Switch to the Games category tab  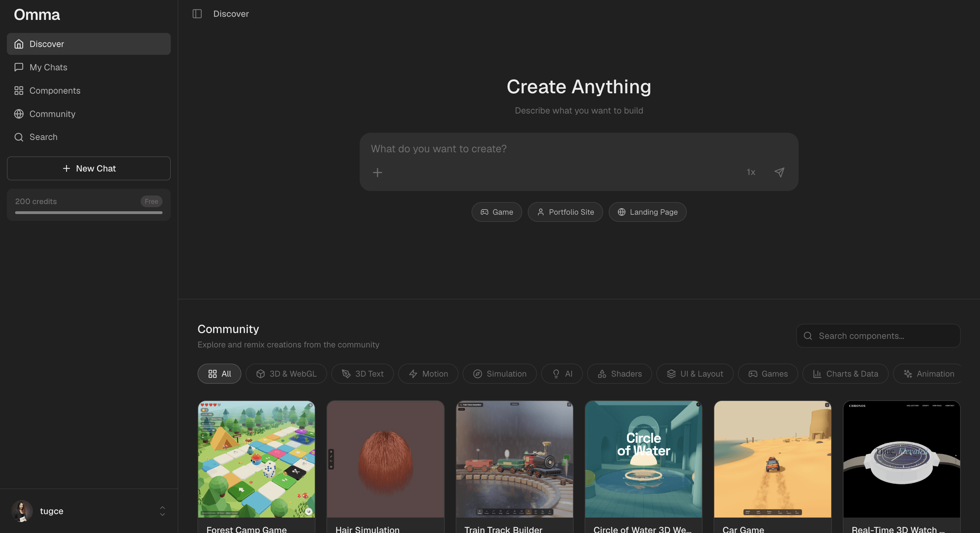768,374
